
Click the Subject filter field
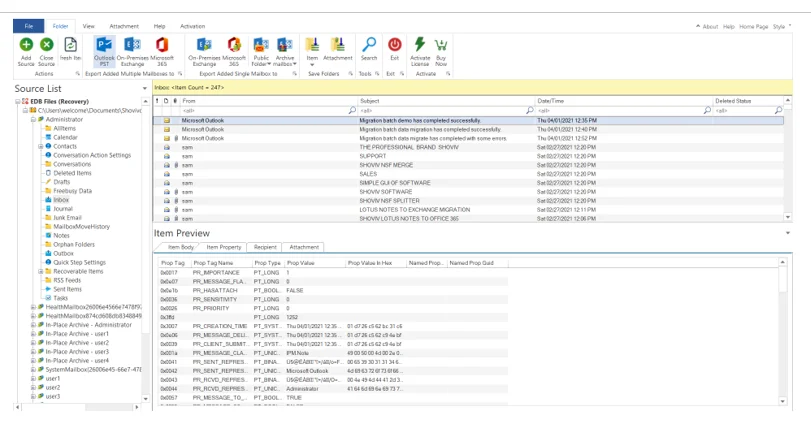[x=446, y=111]
